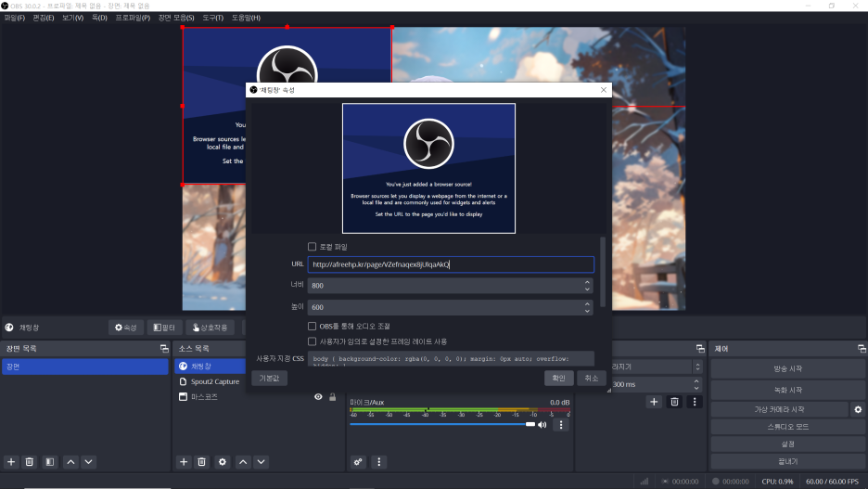Open the 보기(V) menu
This screenshot has width=868, height=489.
tap(72, 18)
